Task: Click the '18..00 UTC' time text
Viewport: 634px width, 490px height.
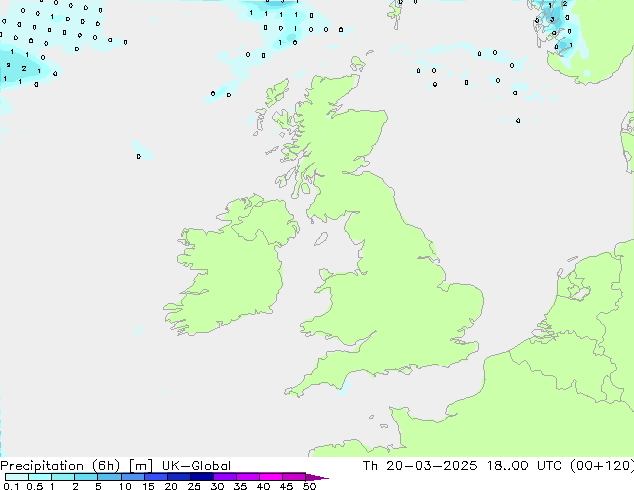Action: point(524,466)
